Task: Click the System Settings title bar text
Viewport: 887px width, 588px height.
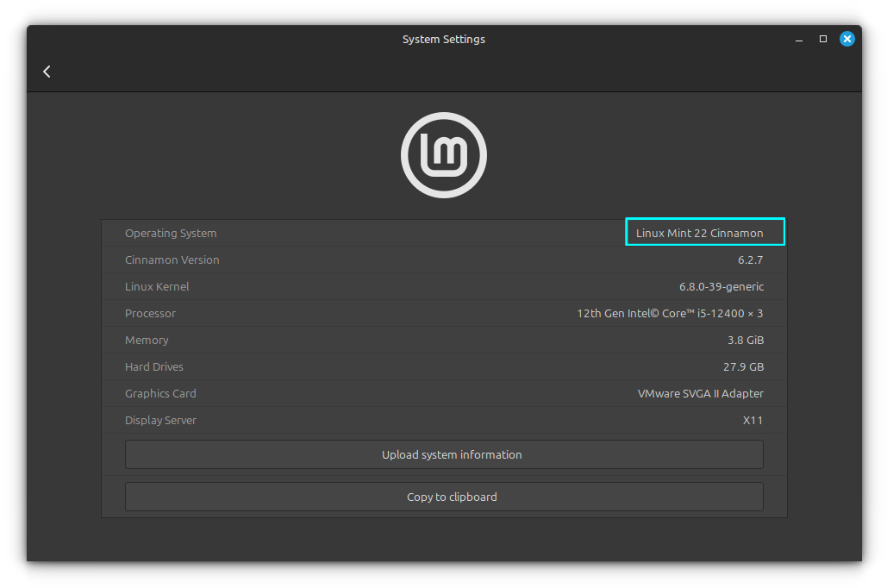Action: click(443, 39)
